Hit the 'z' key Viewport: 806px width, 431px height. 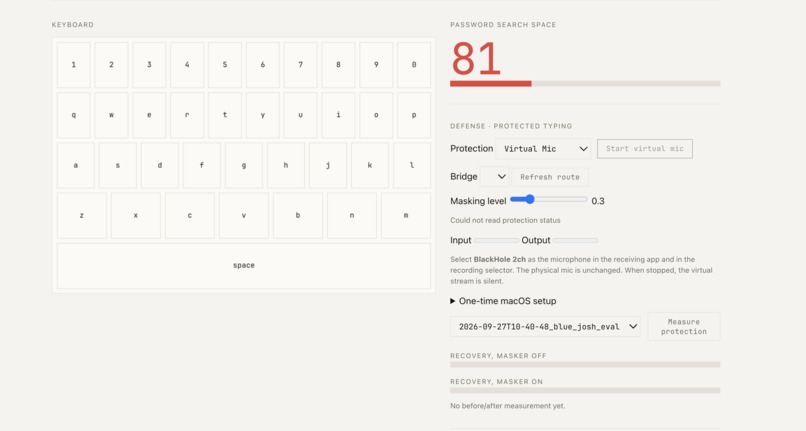coord(82,216)
